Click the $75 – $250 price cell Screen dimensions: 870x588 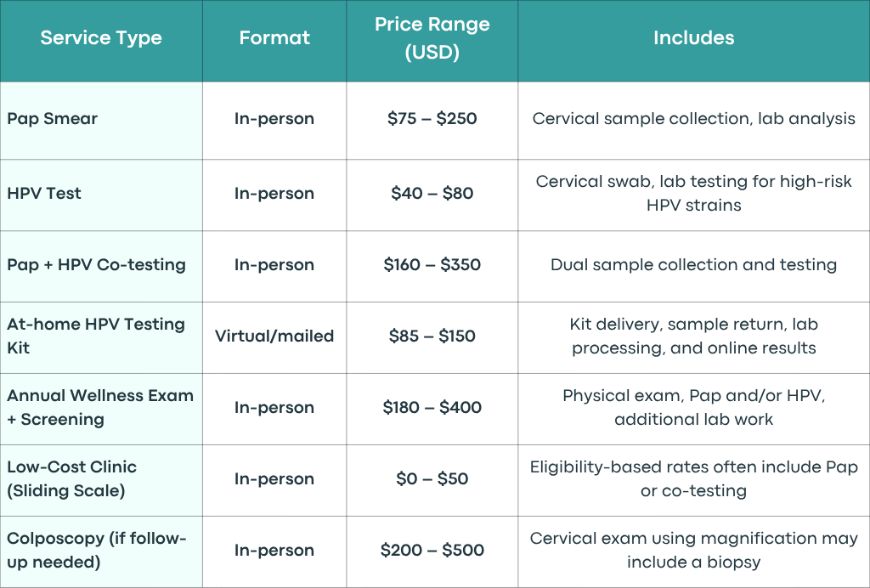(432, 118)
